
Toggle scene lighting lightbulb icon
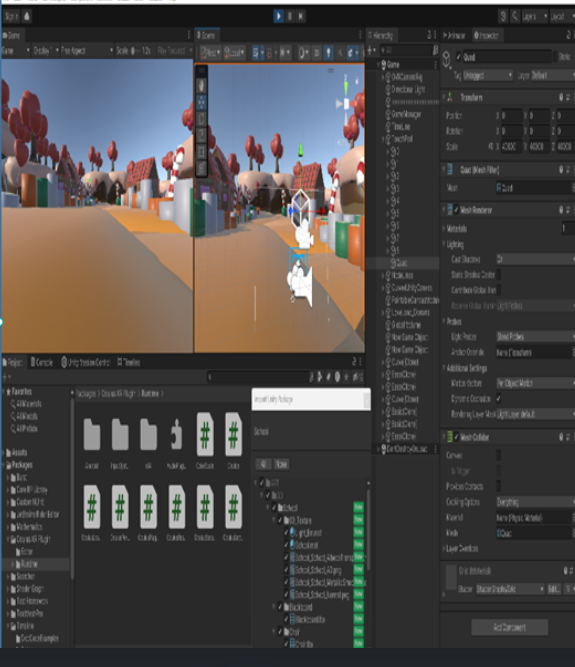pos(328,53)
